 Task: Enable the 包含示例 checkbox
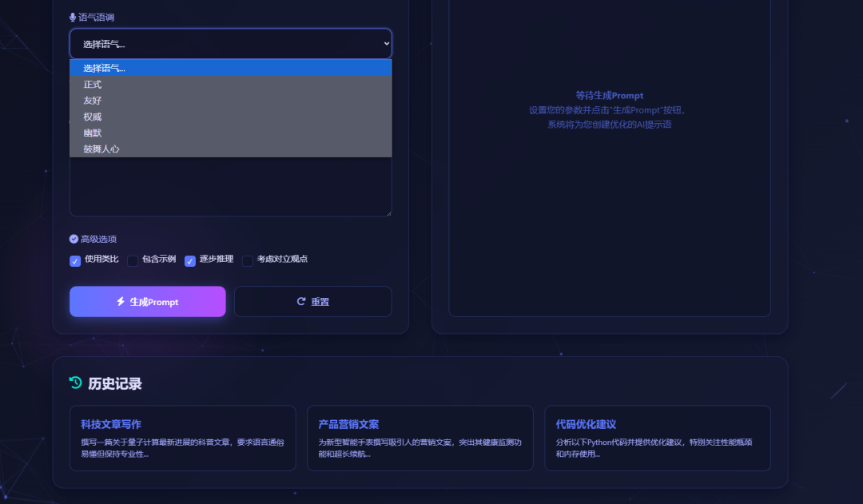[x=133, y=261]
